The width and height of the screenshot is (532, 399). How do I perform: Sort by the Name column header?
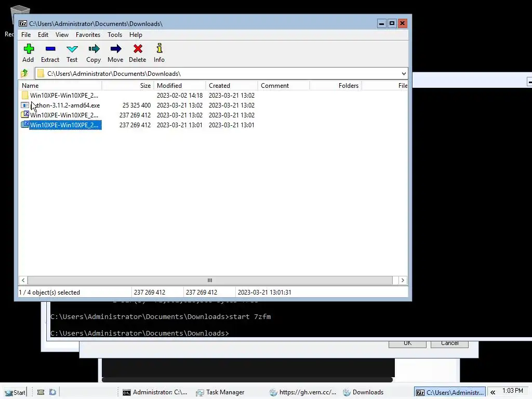(60, 86)
